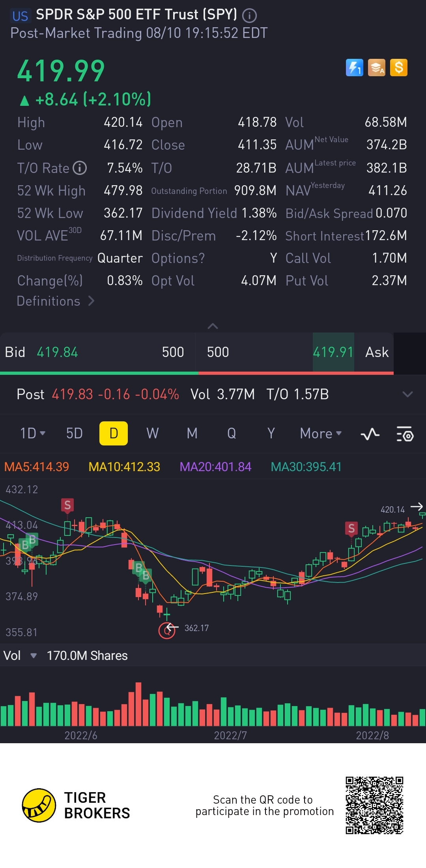426x868 pixels.
Task: Tap the orange stacked layers badge icon
Action: click(377, 68)
